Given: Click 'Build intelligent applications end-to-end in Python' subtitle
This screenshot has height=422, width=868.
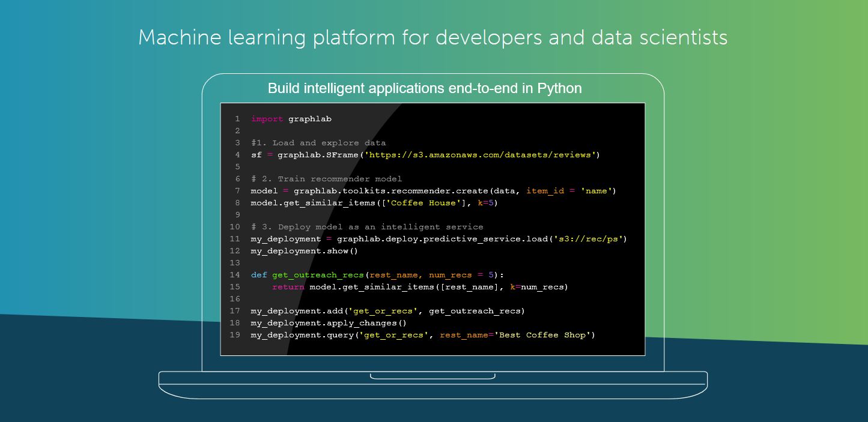Looking at the screenshot, I should (x=425, y=88).
